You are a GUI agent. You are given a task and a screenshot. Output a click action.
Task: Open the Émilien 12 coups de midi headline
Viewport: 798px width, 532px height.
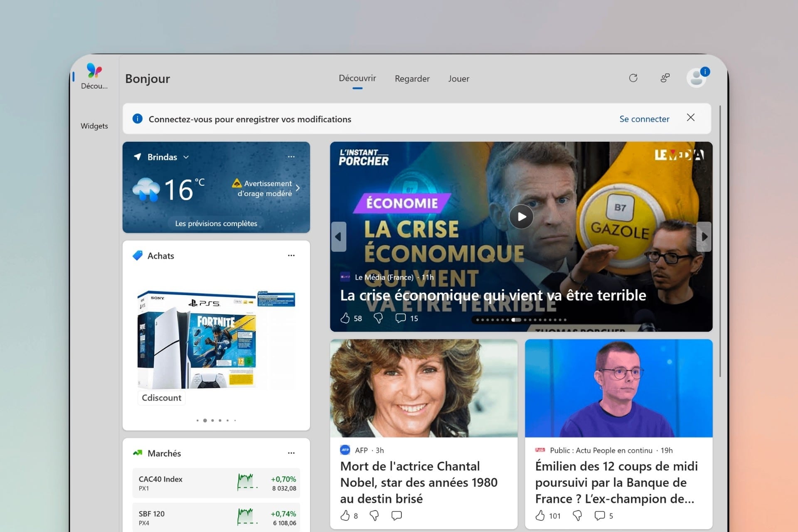click(x=616, y=482)
